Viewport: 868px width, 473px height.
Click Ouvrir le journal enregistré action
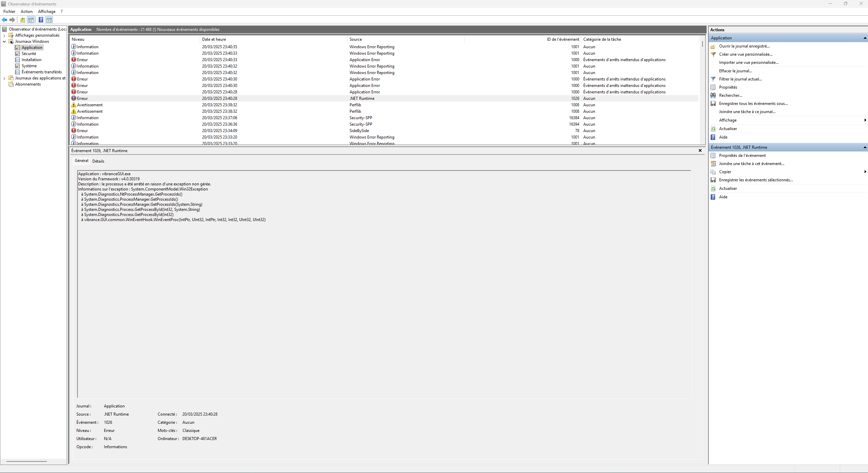coord(744,46)
